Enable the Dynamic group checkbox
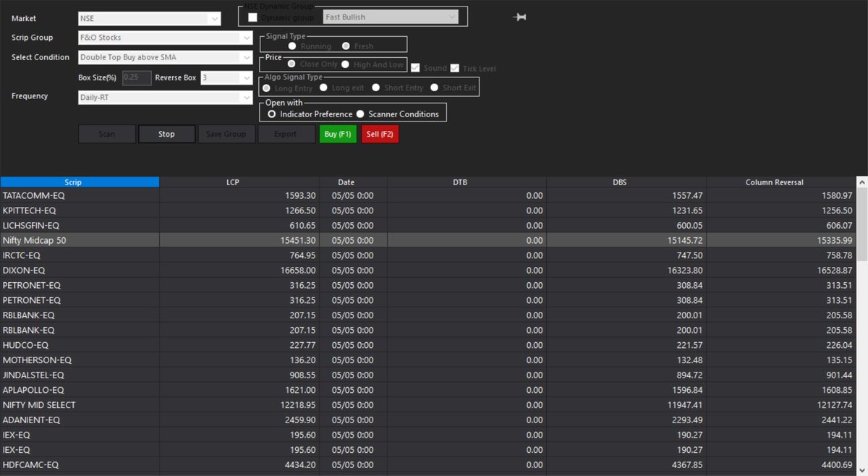The height and width of the screenshot is (476, 868). click(x=252, y=17)
